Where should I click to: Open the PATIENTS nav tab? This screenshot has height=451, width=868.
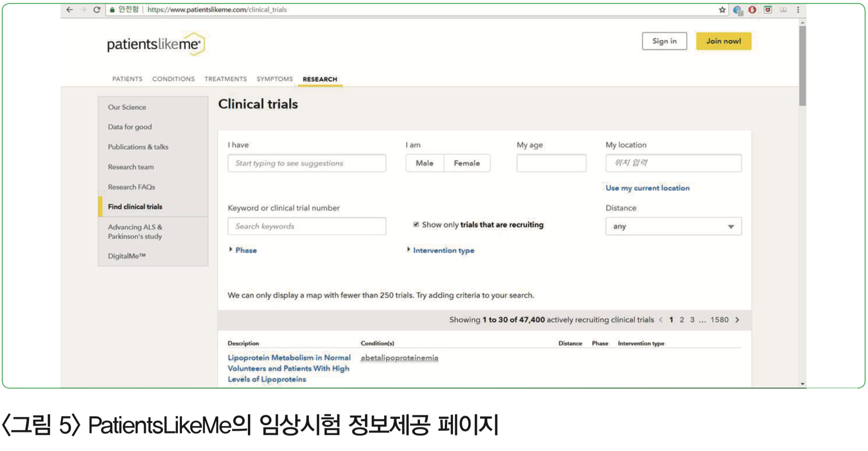click(127, 79)
